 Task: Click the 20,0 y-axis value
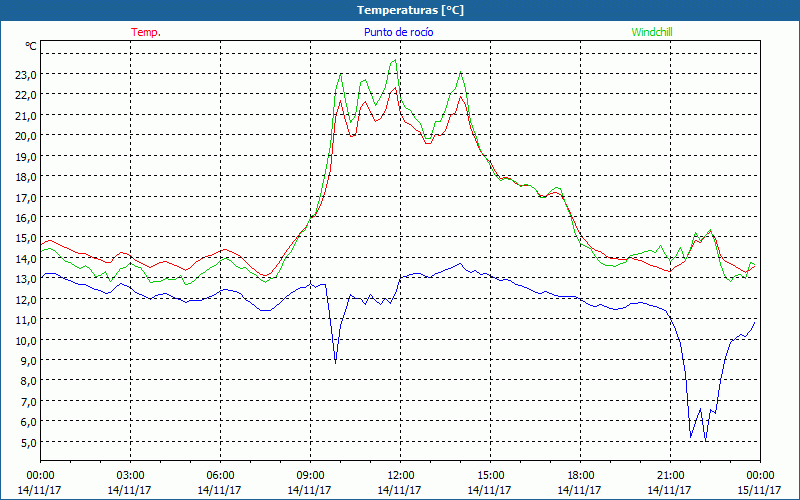26,136
